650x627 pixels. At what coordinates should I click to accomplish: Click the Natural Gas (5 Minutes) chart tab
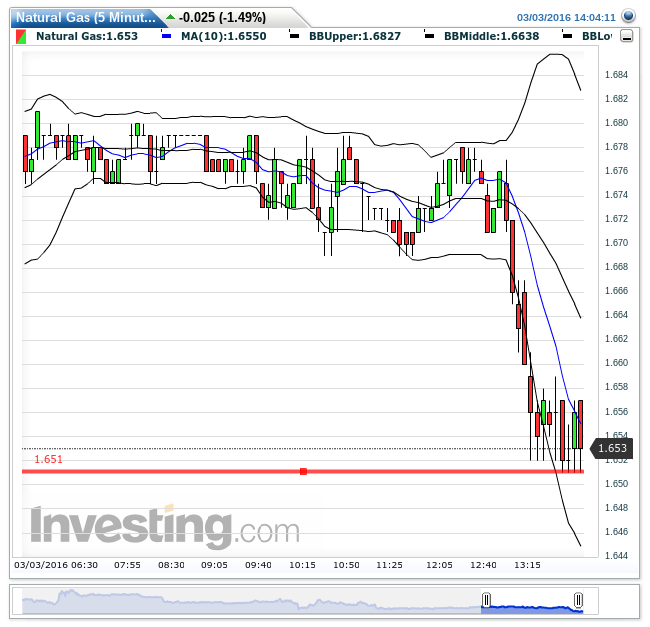(84, 17)
